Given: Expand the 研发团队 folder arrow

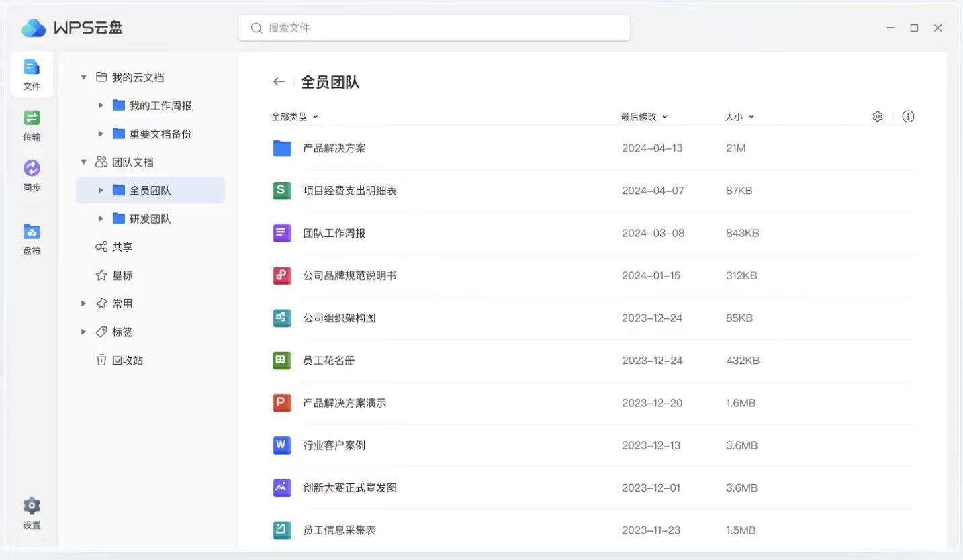Looking at the screenshot, I should point(101,219).
